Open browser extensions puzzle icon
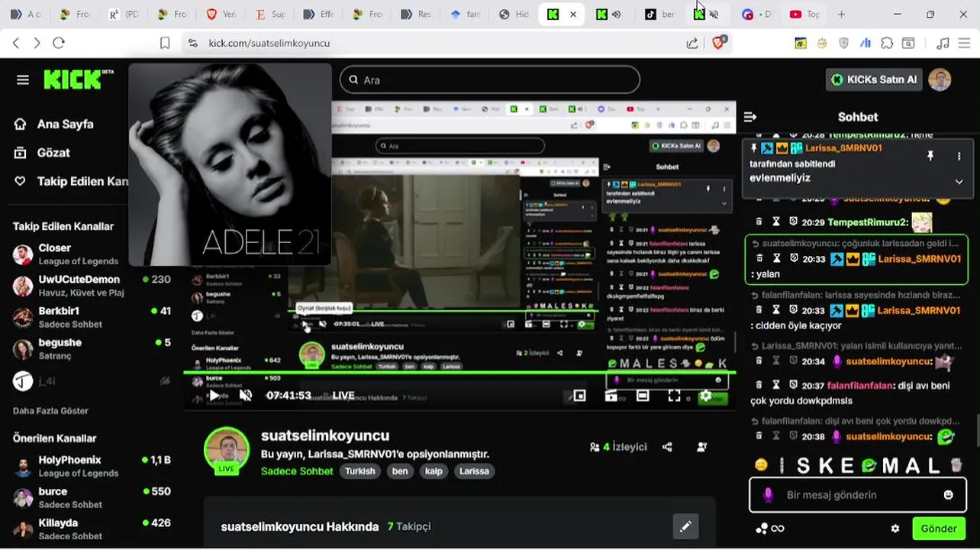This screenshot has height=550, width=980. 887,44
